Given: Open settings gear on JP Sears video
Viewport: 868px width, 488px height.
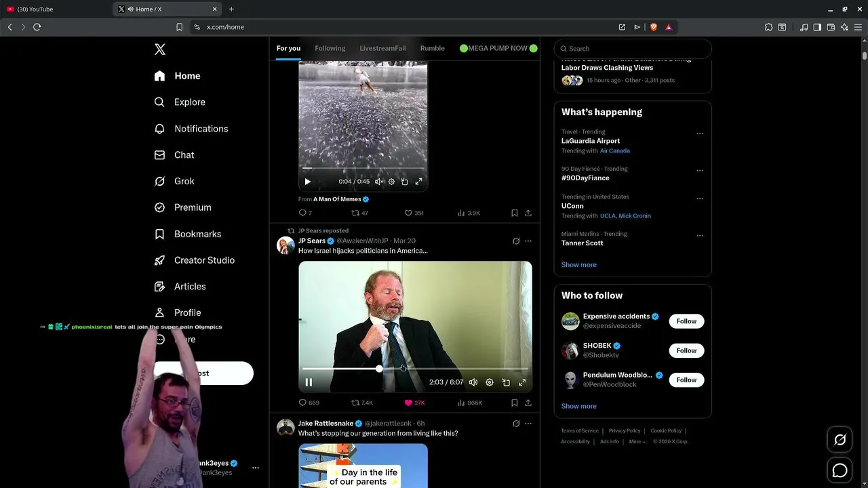Looking at the screenshot, I should coord(490,382).
